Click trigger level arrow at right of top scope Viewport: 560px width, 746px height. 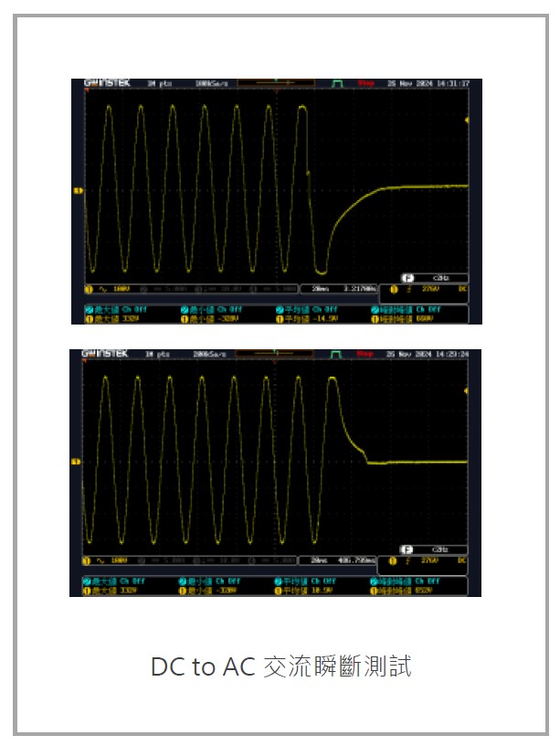pos(468,121)
